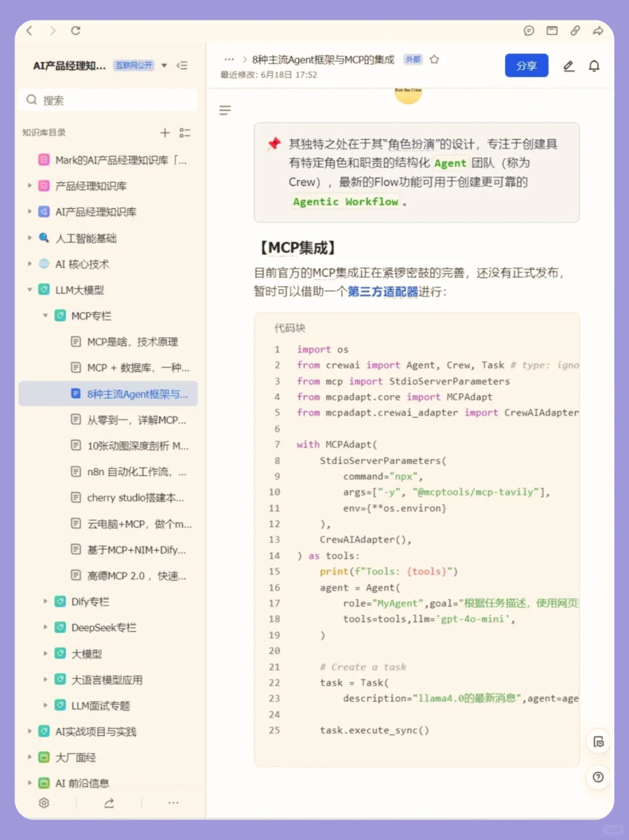Expand the AI产品经理知识库 node

coord(30,211)
